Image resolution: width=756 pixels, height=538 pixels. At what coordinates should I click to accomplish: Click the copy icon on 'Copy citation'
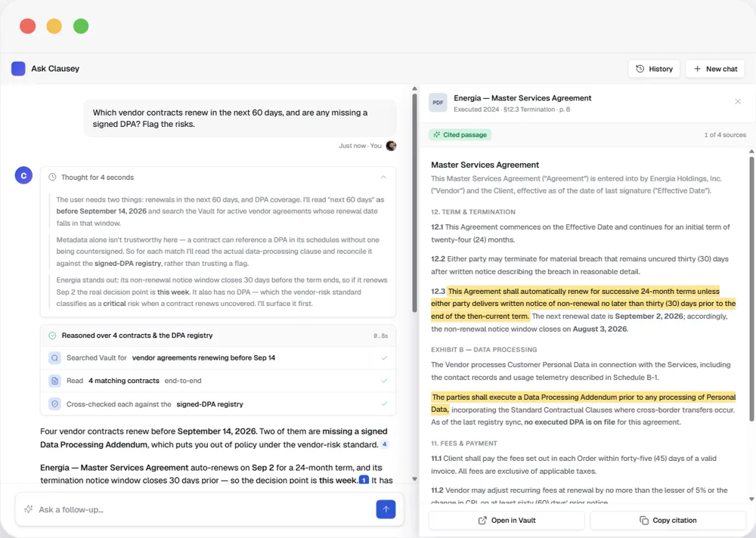tap(643, 520)
